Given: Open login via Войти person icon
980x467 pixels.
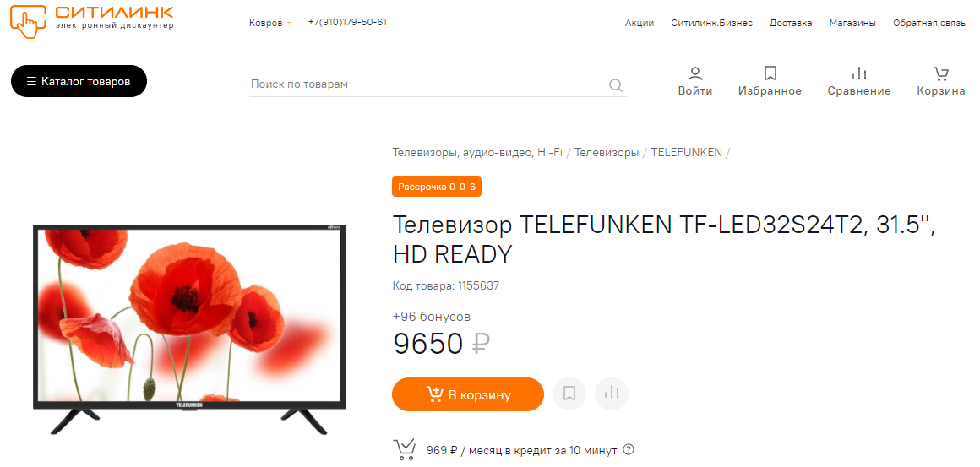Looking at the screenshot, I should click(x=695, y=73).
